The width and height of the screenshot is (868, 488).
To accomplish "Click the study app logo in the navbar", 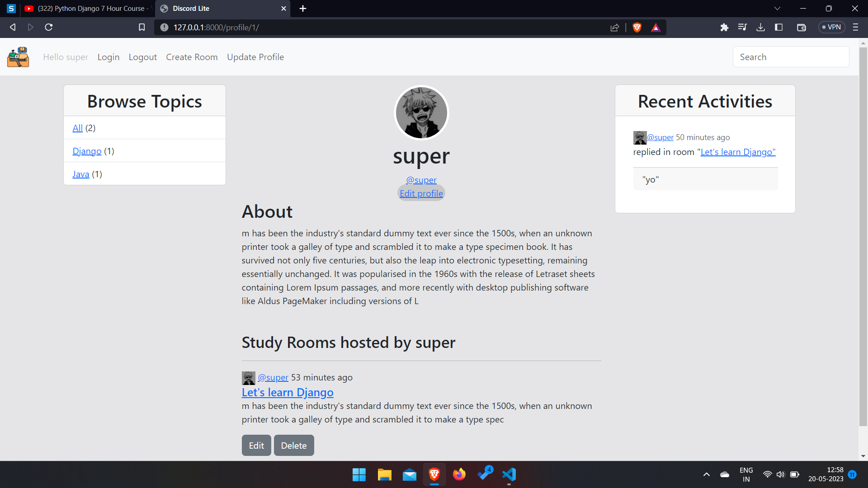I will [x=18, y=56].
